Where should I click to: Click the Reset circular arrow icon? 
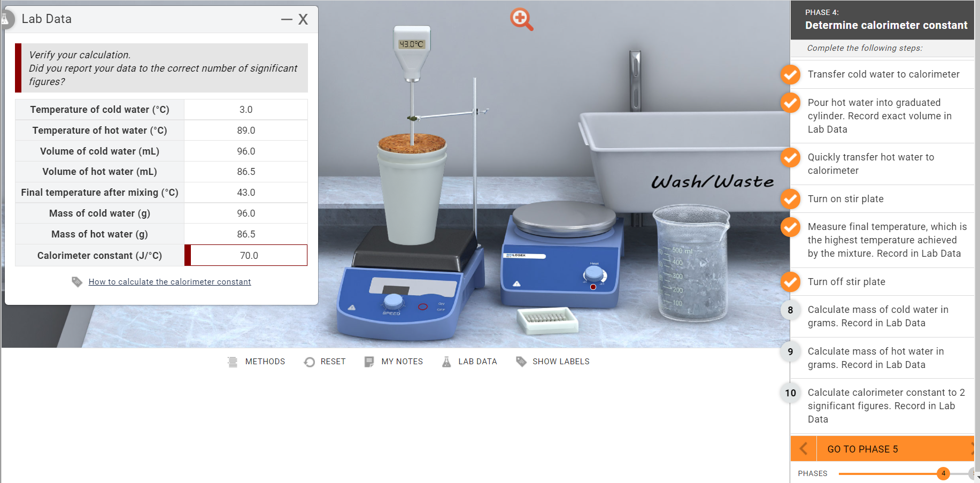coord(309,362)
